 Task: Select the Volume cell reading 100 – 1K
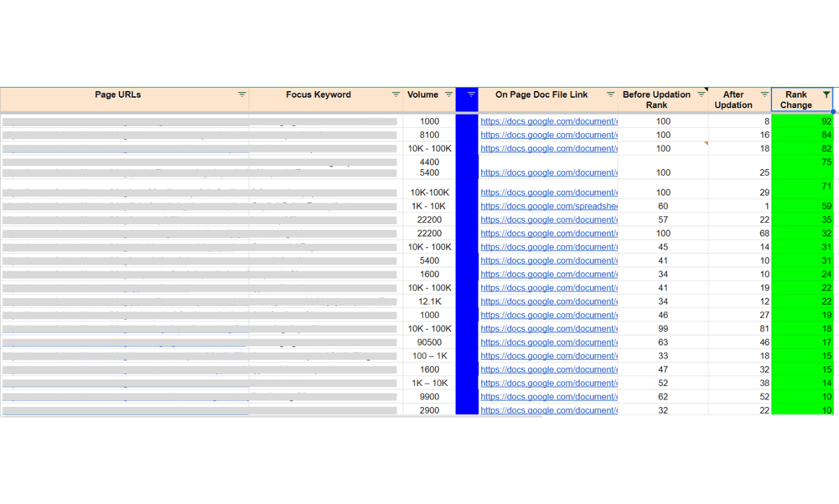tap(429, 356)
